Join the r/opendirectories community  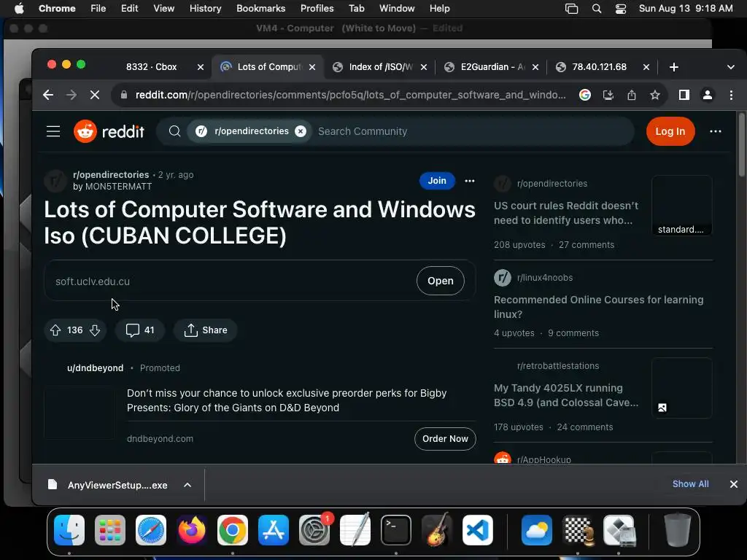(x=437, y=181)
